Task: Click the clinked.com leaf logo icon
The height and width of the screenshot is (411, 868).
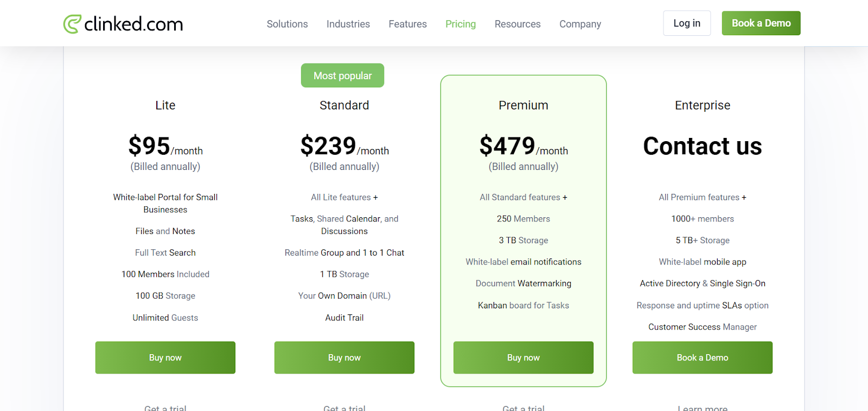Action: 71,23
